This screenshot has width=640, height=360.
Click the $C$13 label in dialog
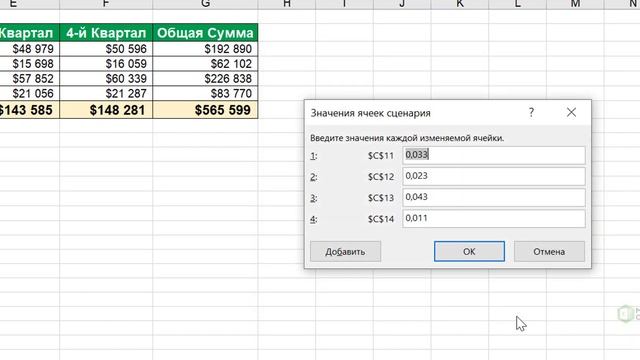pyautogui.click(x=381, y=198)
